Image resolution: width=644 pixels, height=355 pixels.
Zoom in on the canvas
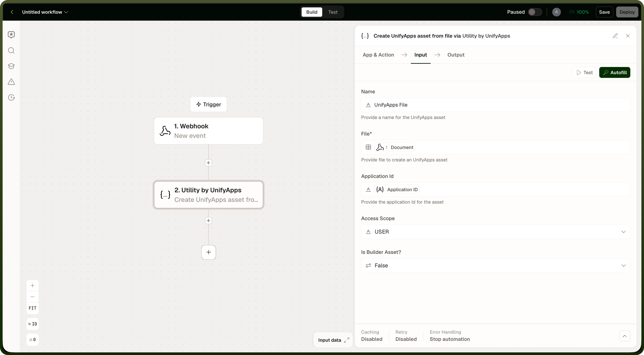(33, 286)
